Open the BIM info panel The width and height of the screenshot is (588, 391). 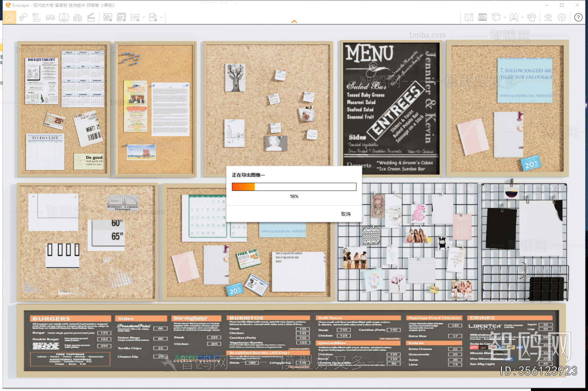coord(36,17)
